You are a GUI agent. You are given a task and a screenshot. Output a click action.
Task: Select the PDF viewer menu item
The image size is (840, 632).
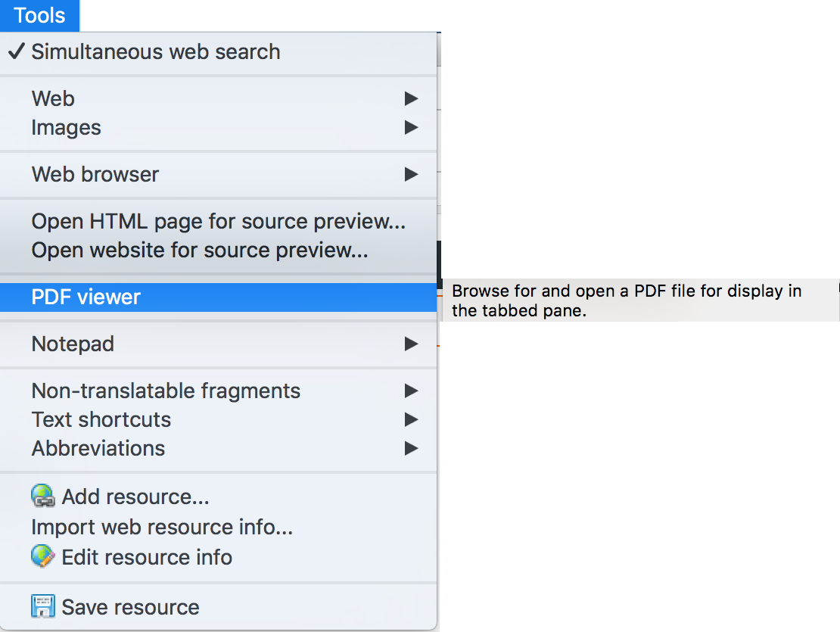tap(86, 297)
